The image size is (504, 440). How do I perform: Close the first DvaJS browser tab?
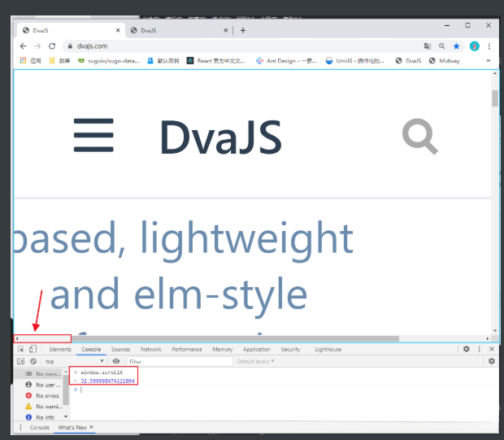(118, 30)
